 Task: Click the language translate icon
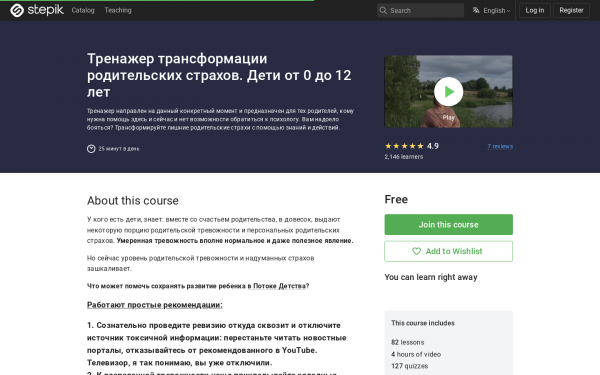[x=476, y=10]
